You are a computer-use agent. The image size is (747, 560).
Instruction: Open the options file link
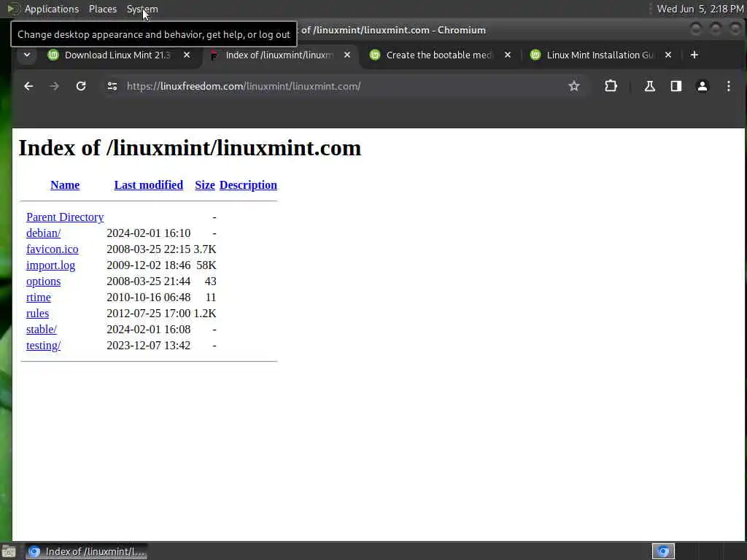click(x=43, y=281)
